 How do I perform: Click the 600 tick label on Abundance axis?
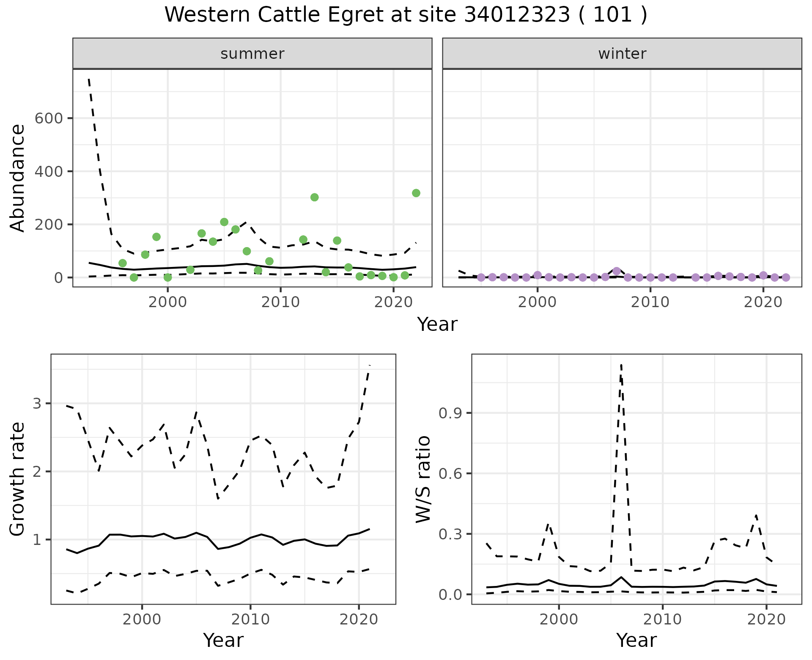pyautogui.click(x=48, y=118)
